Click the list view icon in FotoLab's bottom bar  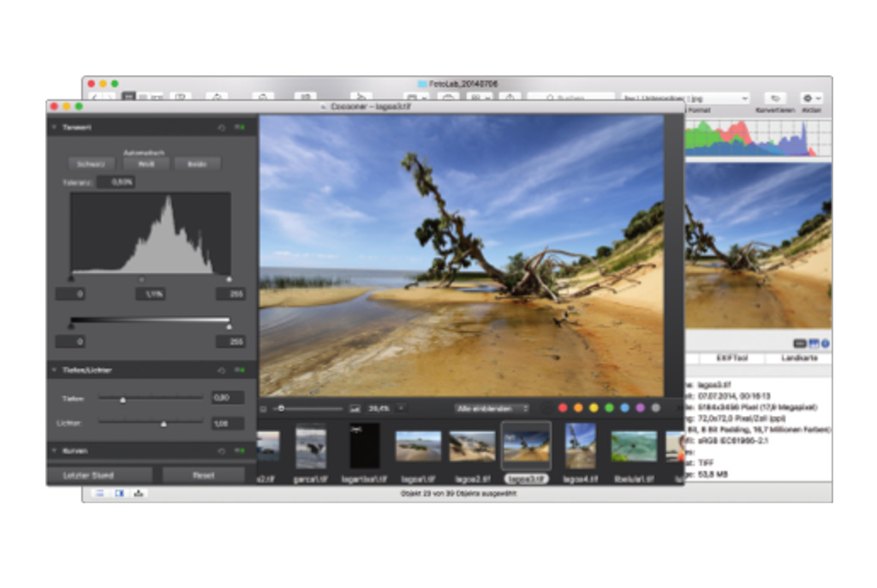[99, 494]
